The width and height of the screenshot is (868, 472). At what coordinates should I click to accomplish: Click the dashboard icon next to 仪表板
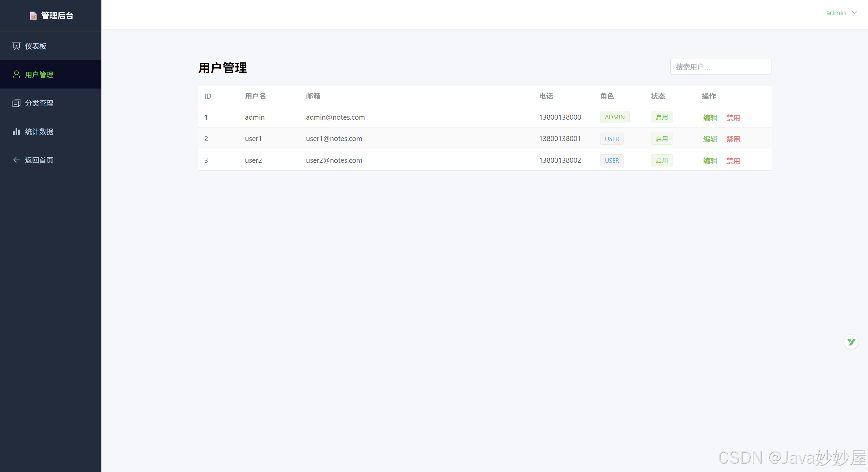click(16, 46)
